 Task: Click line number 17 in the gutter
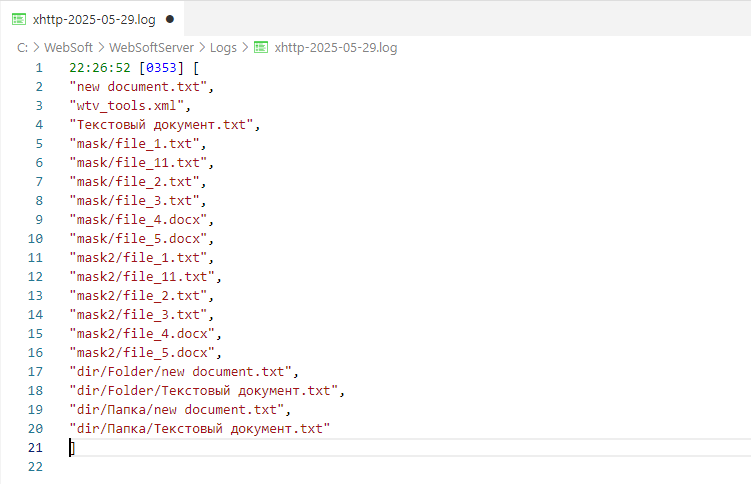tap(35, 371)
